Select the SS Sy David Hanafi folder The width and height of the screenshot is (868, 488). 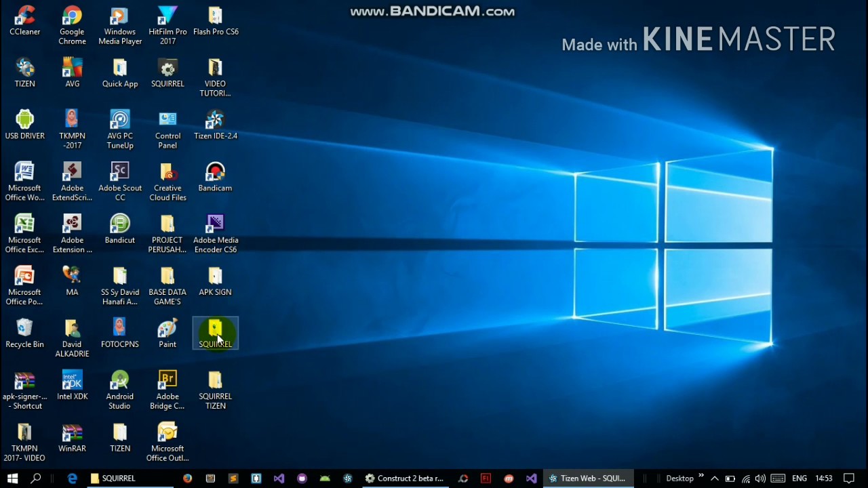click(120, 286)
